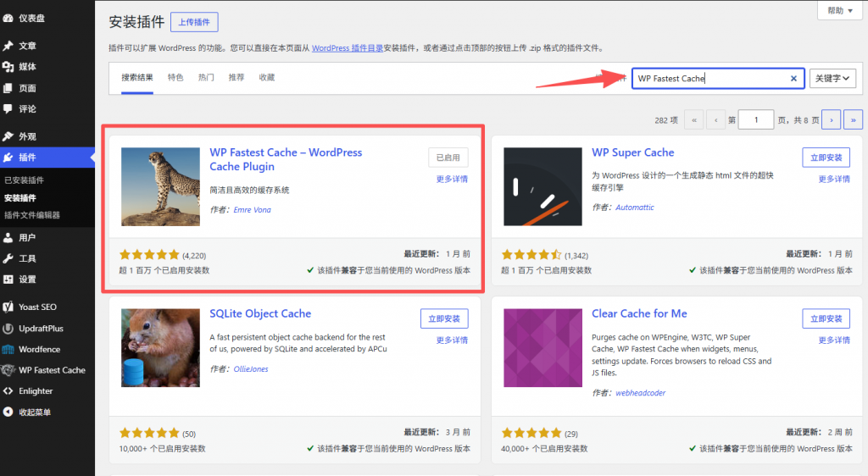Viewport: 868px width, 476px height.
Task: Click the 上传插件 button
Action: pos(194,22)
